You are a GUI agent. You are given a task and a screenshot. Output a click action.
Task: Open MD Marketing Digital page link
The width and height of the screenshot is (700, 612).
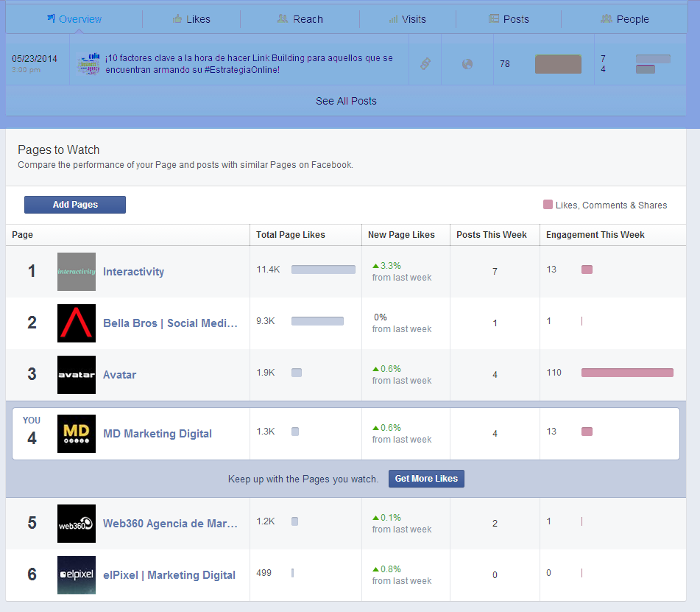click(158, 434)
